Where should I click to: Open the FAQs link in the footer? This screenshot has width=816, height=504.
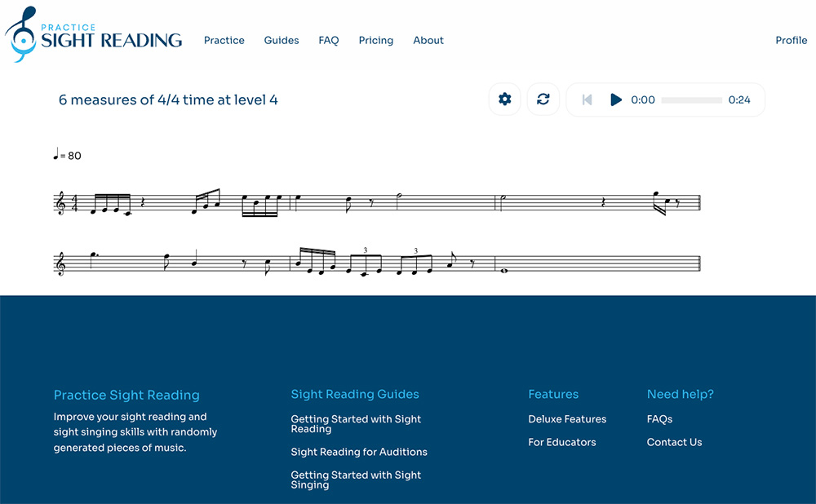[x=659, y=418]
